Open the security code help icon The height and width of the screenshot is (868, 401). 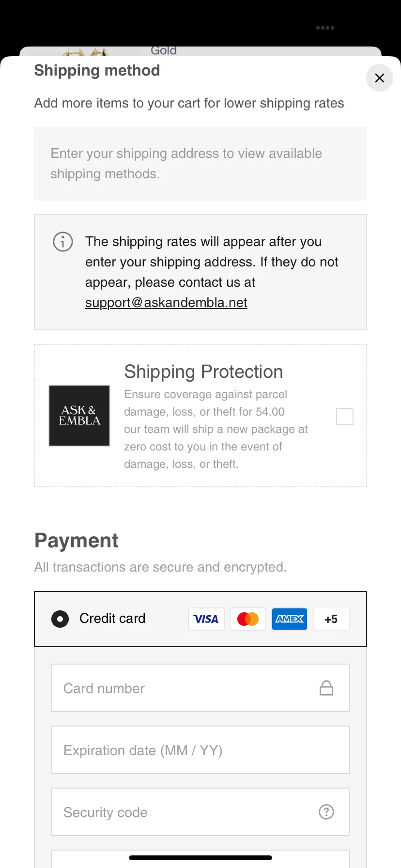(x=326, y=812)
